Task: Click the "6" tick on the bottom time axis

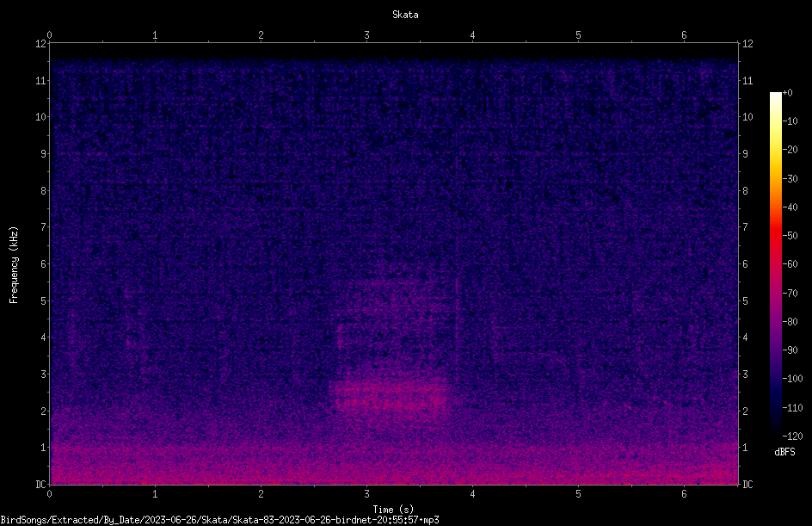Action: coord(684,494)
